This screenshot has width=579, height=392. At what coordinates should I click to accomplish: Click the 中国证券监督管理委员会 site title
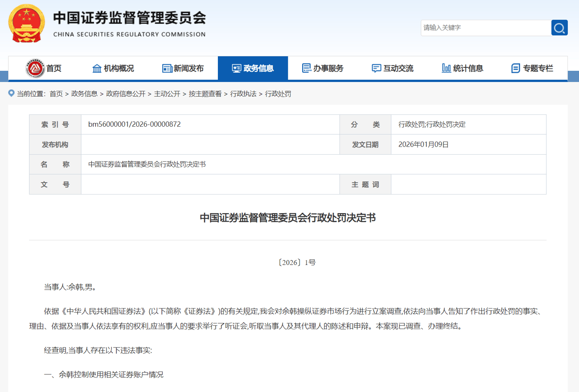pos(130,18)
